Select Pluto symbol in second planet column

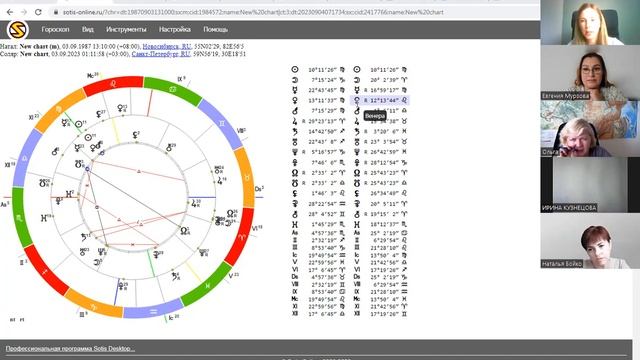pyautogui.click(x=357, y=162)
